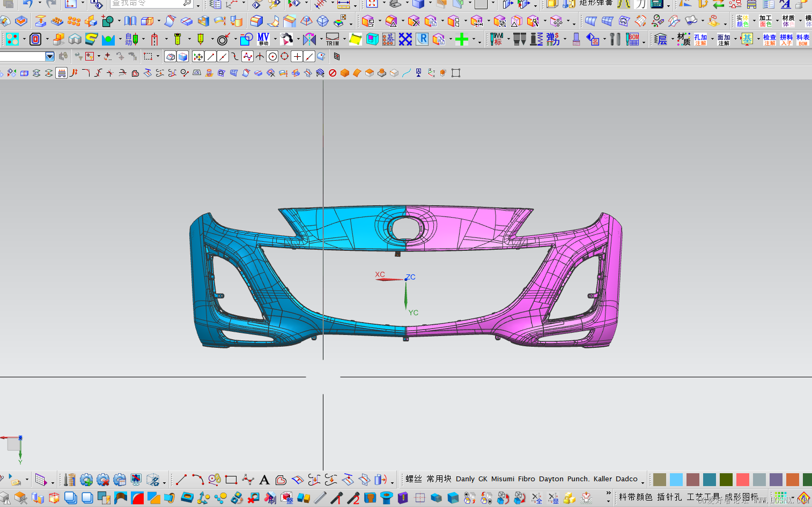This screenshot has width=812, height=507.
Task: Toggle the end point snap option
Action: pos(210,56)
